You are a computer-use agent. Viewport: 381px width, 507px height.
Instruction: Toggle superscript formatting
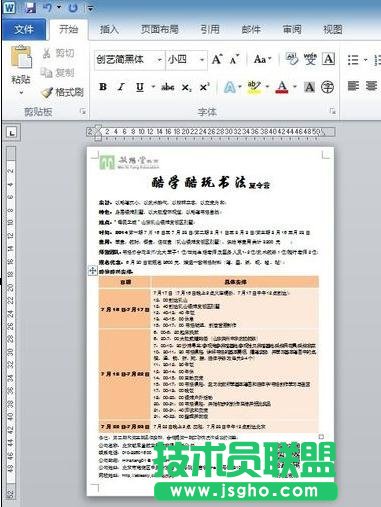coord(204,87)
